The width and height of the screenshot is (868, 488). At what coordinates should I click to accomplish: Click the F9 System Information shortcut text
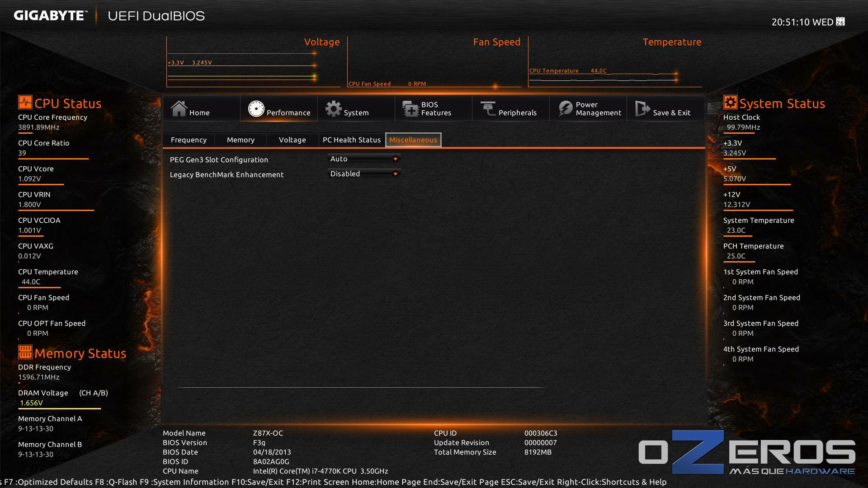[184, 482]
